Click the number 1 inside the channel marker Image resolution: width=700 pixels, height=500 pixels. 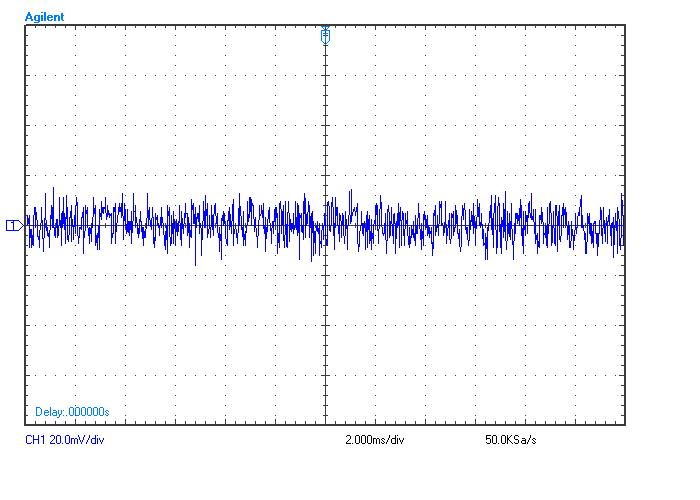point(11,225)
